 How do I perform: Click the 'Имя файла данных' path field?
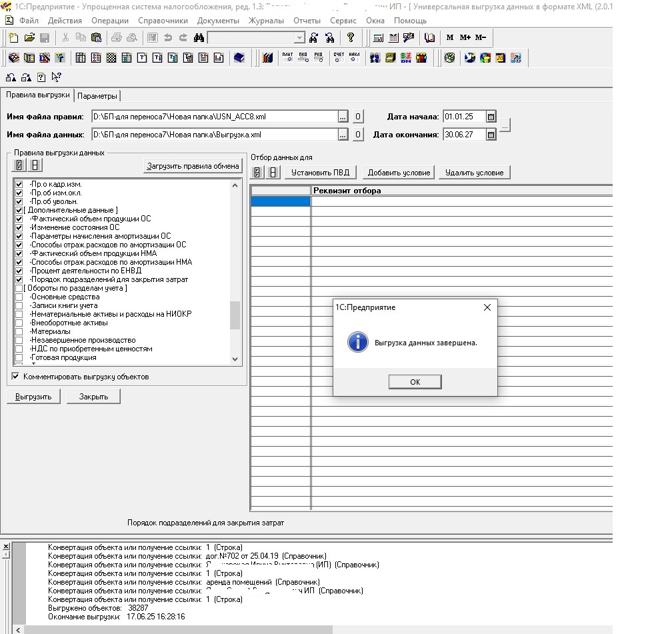point(215,135)
